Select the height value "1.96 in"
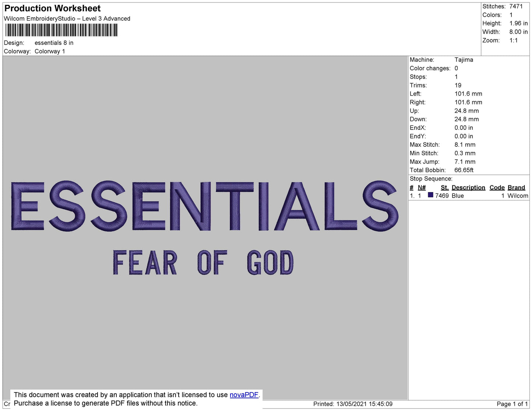Viewport: 532px width, 411px height. click(518, 23)
